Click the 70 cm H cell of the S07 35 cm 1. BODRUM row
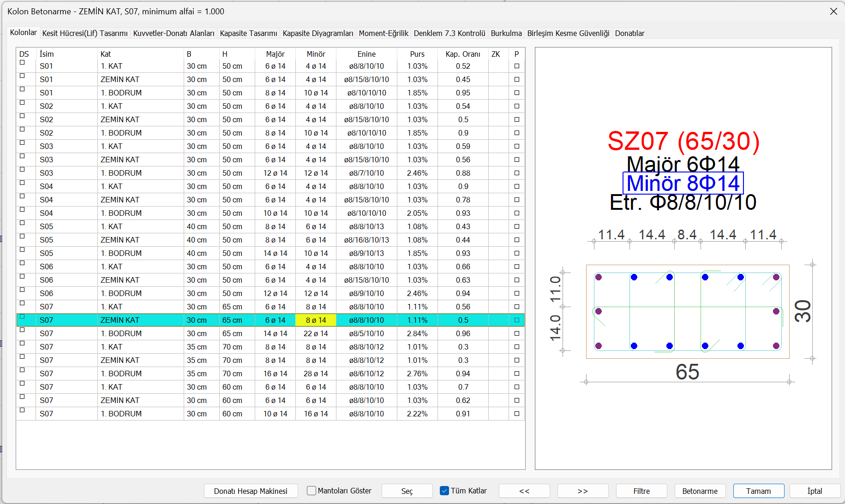Image resolution: width=845 pixels, height=504 pixels. coord(237,374)
